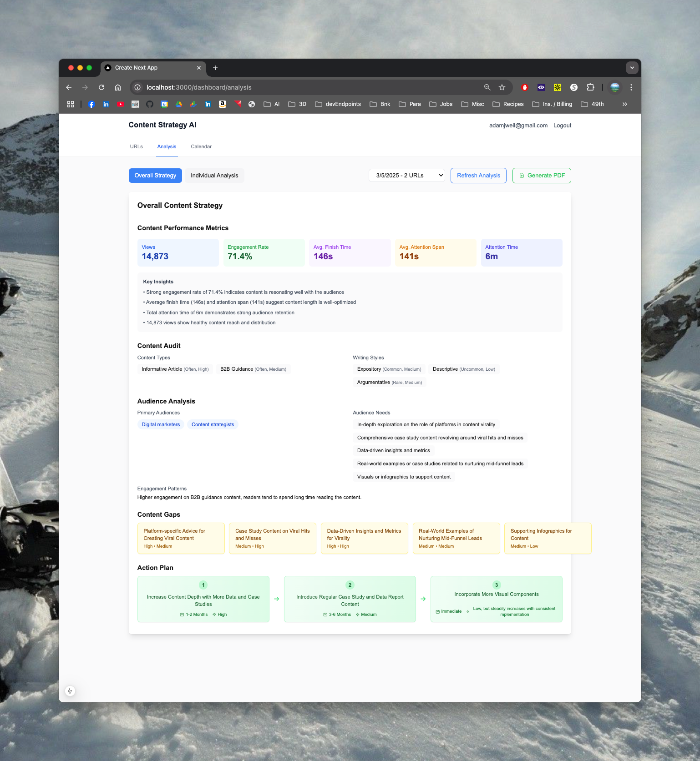Open the Recipes bookmarks folder

coord(508,104)
